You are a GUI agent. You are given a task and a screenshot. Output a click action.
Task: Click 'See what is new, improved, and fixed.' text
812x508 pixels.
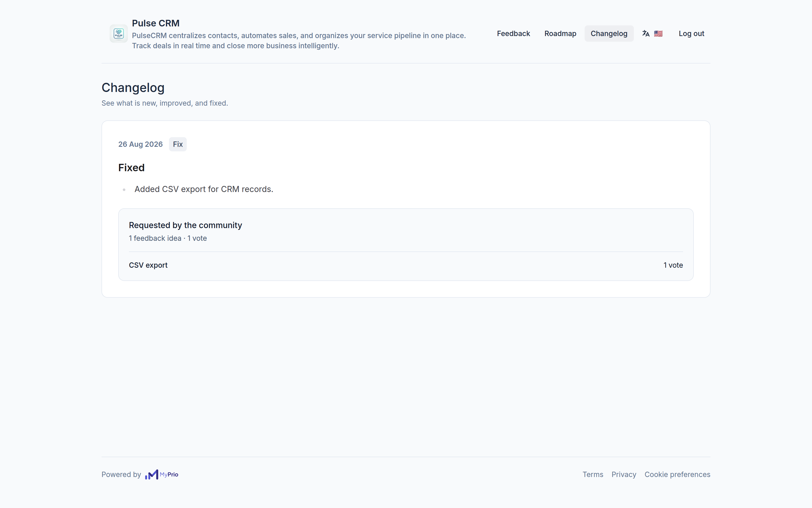pyautogui.click(x=165, y=103)
